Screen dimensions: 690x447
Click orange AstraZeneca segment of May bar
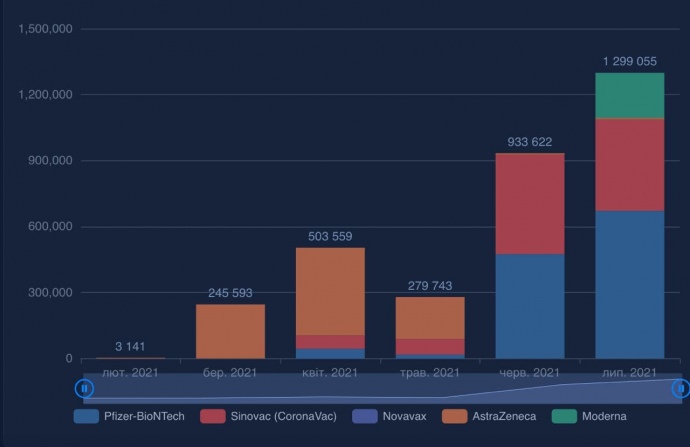coord(429,317)
